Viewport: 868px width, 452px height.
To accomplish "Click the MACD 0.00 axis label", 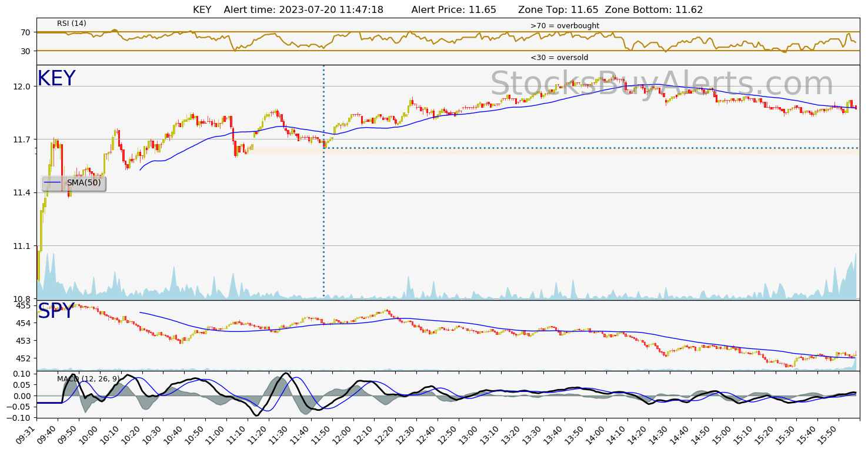I will click(23, 396).
